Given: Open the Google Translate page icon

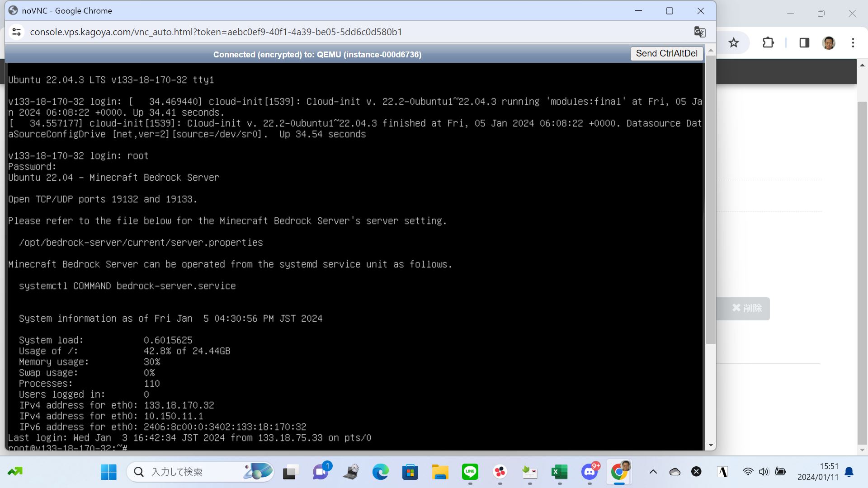Looking at the screenshot, I should 699,32.
